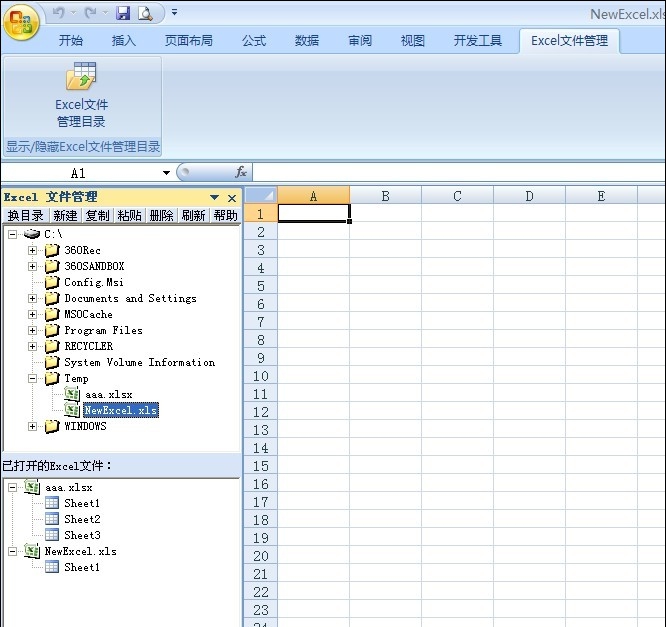Expand the 360Rec folder
The image size is (666, 627).
32,250
